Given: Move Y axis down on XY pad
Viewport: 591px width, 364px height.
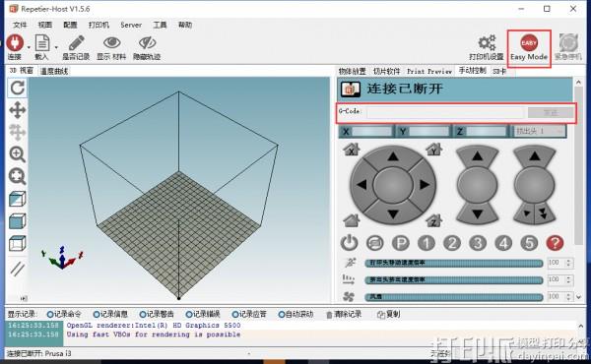Looking at the screenshot, I should (x=393, y=213).
